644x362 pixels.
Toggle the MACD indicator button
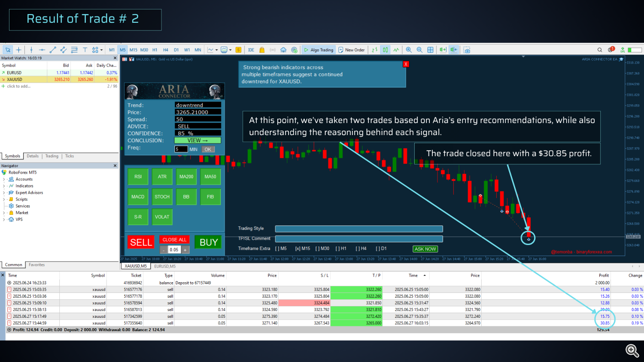(138, 197)
